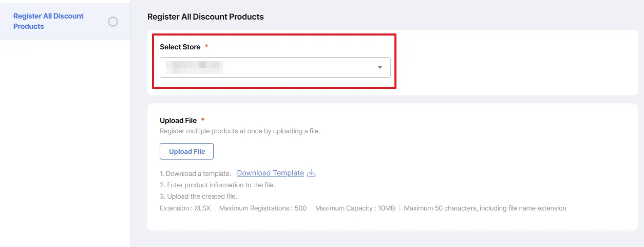Screen dimensions: 644x247
Task: Click the red asterisk next to Select Store
Action: tap(206, 47)
